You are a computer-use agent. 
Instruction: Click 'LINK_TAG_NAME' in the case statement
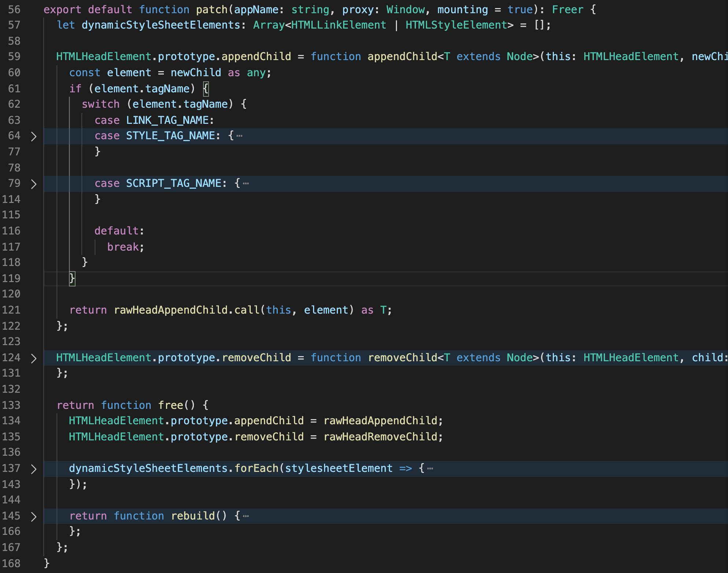[168, 120]
